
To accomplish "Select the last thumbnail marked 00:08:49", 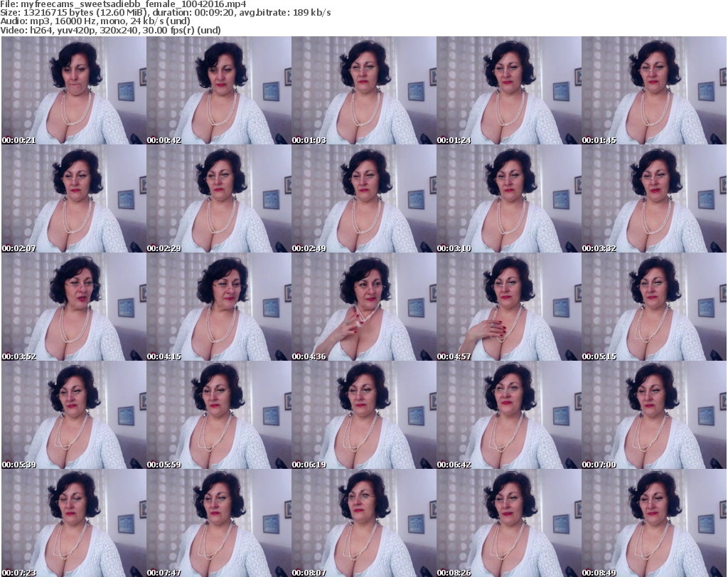I will (653, 524).
